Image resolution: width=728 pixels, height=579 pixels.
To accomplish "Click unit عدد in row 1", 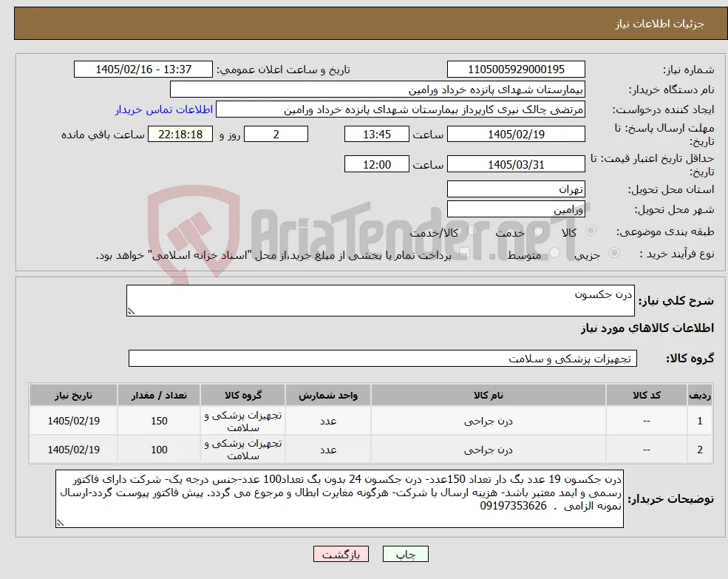I will click(328, 421).
